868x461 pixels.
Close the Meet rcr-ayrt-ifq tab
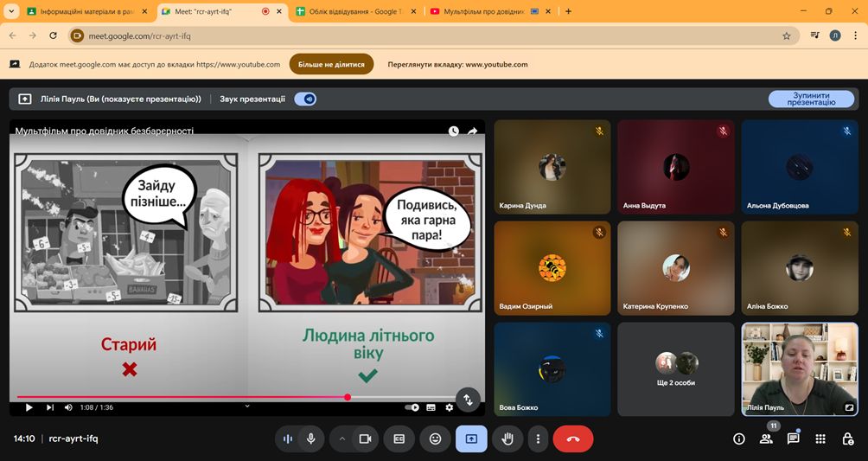[x=278, y=11]
